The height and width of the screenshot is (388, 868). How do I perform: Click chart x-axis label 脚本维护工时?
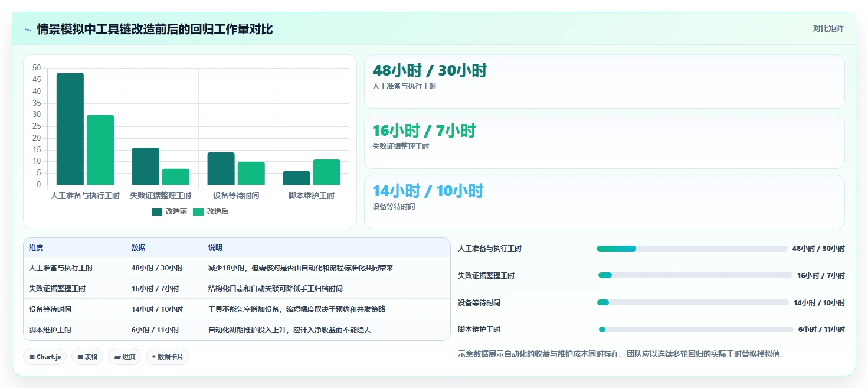pos(312,195)
